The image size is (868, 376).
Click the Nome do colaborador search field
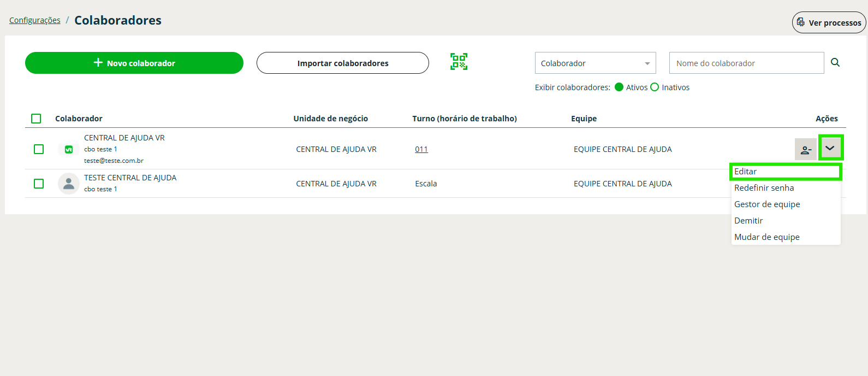746,63
